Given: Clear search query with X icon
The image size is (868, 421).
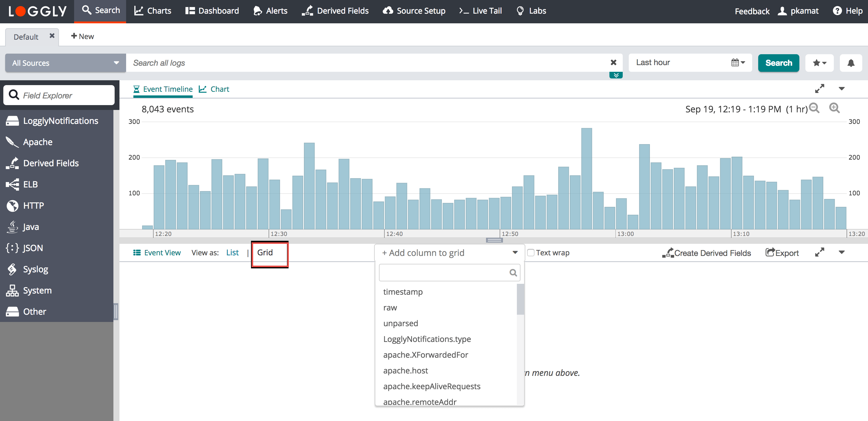Looking at the screenshot, I should [613, 62].
